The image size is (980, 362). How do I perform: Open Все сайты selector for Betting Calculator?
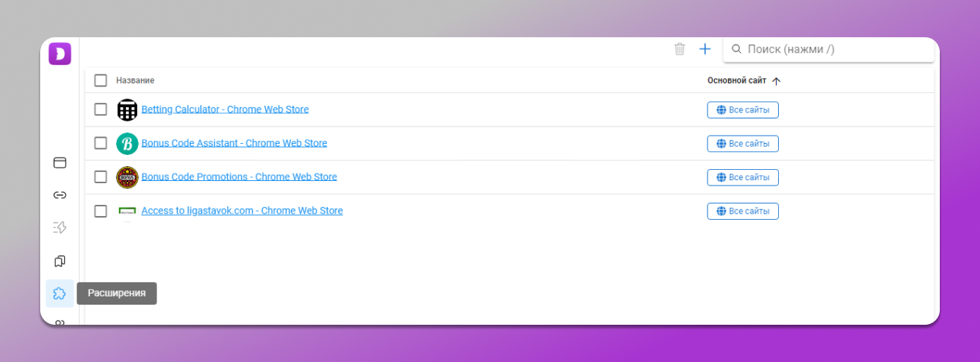click(x=742, y=110)
